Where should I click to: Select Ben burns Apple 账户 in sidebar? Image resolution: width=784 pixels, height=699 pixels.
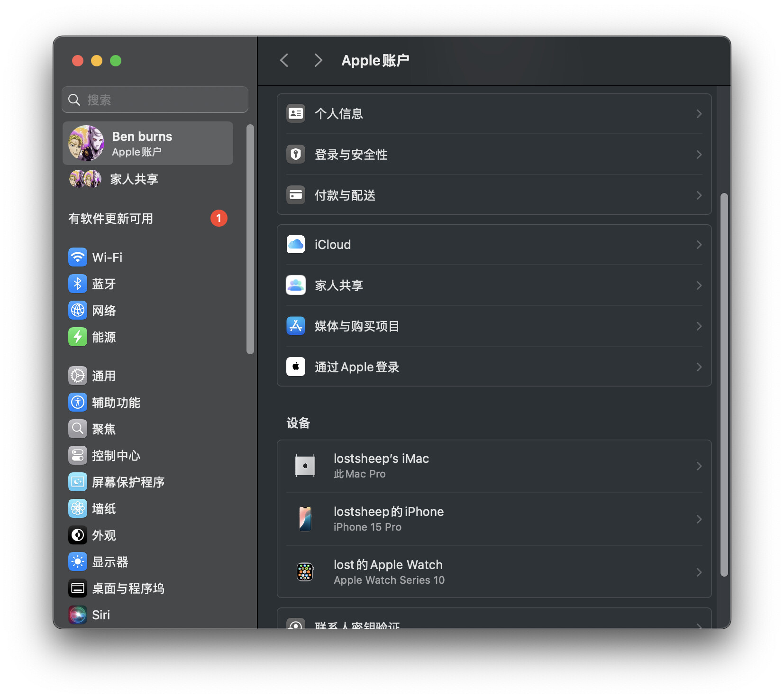click(148, 143)
